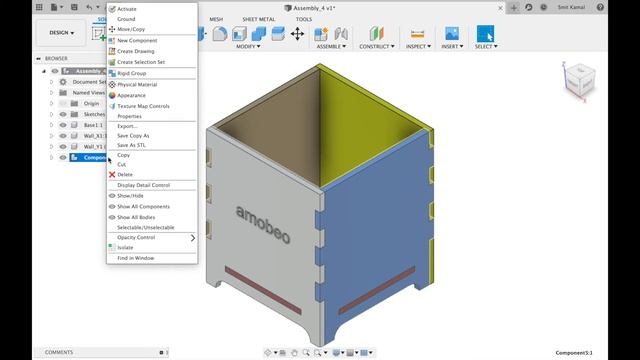The height and width of the screenshot is (360, 640).
Task: Click the Move/Copy cross-arrows toolbar icon
Action: pos(298,34)
